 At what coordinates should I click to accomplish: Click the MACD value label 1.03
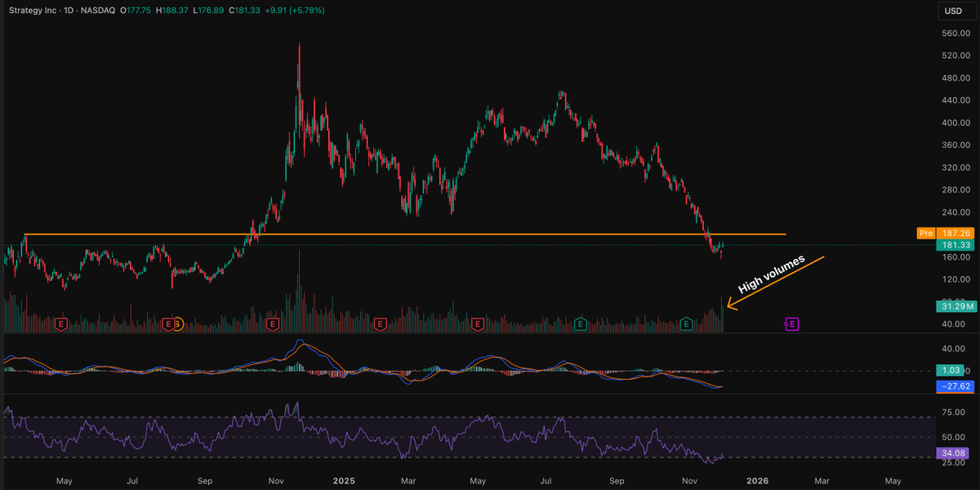click(x=951, y=369)
